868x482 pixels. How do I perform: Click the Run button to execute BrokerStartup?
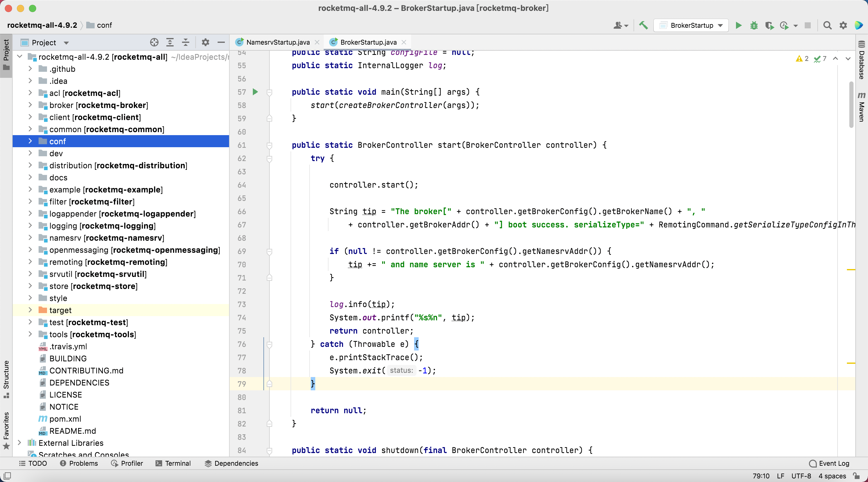coord(738,26)
